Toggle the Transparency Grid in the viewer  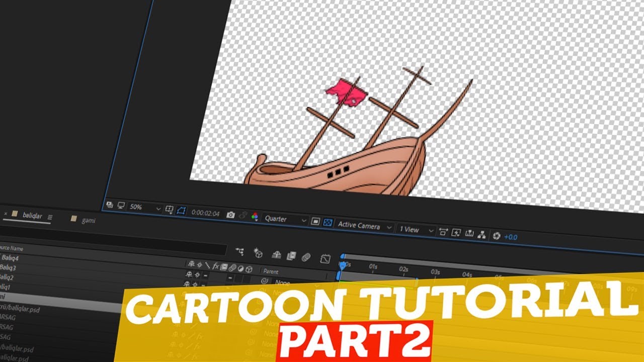coord(328,223)
